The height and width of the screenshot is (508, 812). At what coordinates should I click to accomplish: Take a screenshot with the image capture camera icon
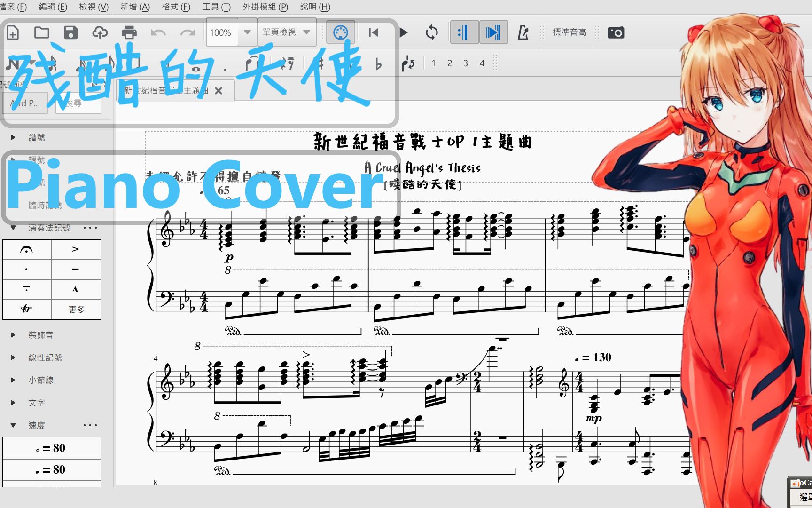[x=616, y=32]
